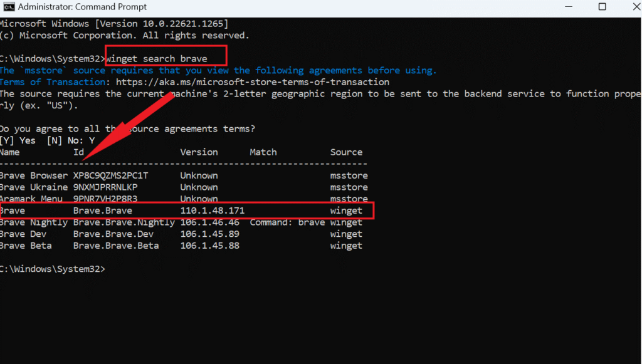Screen dimensions: 642x364
Task: Click the ID '9NXMJPRRNLKP'
Action: pyautogui.click(x=105, y=187)
